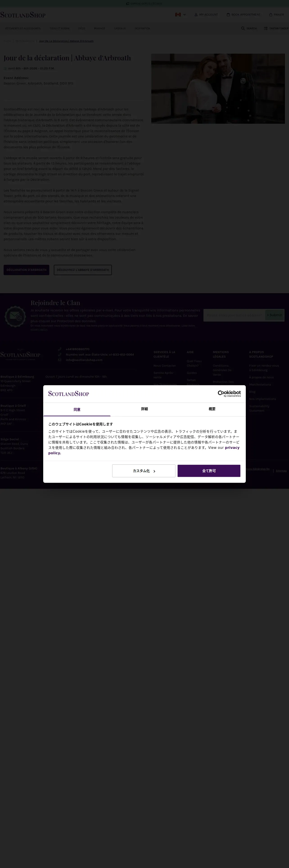The width and height of the screenshot is (289, 868).
Task: Switch to the 概要 tab
Action: coord(212,409)
